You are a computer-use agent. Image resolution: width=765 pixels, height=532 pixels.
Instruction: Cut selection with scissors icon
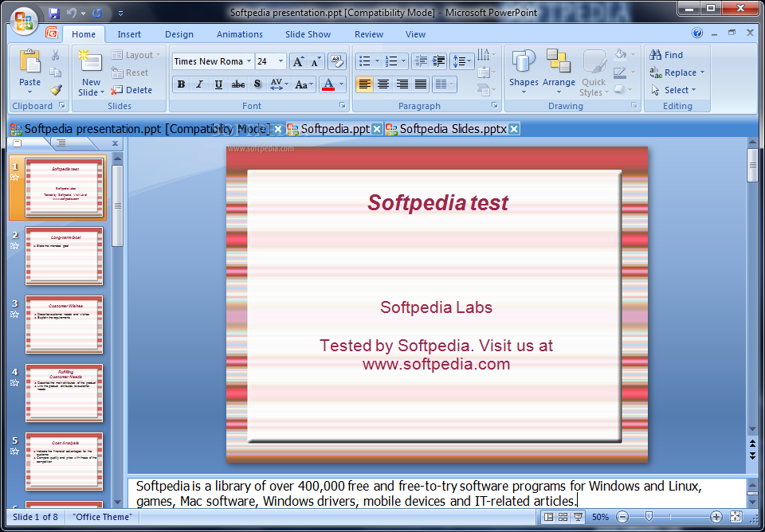[56, 55]
